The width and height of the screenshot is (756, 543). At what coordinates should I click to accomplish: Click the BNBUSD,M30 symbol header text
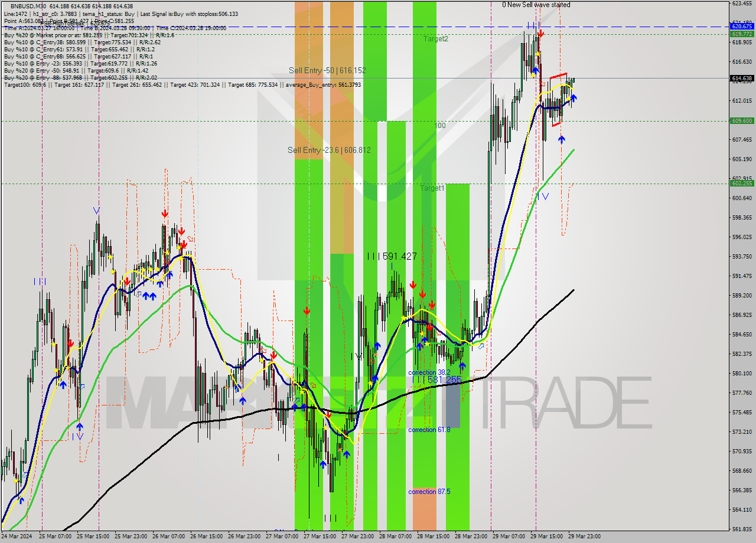coord(28,6)
